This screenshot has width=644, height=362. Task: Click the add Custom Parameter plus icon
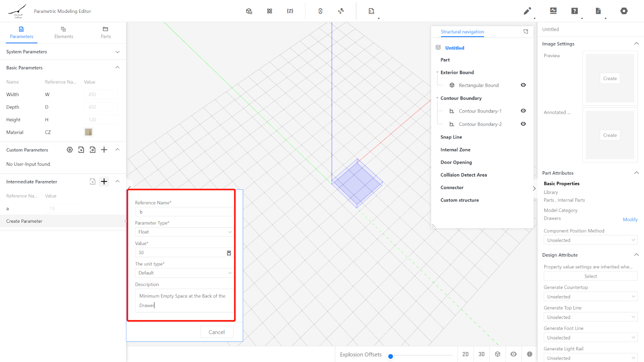[104, 150]
